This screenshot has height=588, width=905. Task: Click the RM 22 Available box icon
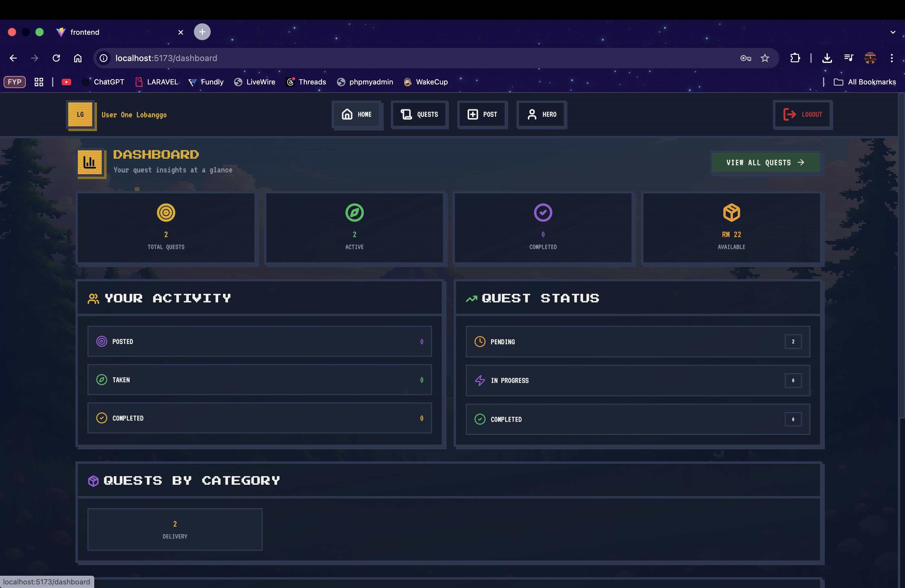point(731,212)
